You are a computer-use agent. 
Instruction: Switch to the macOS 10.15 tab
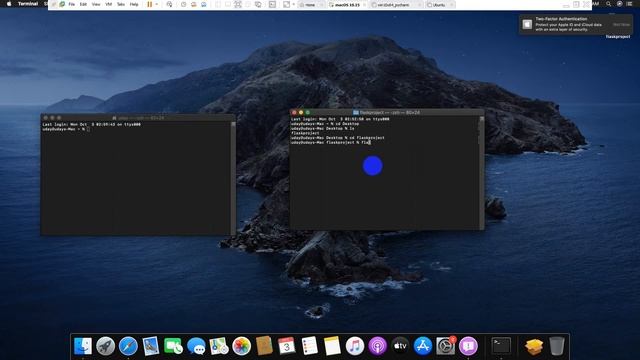tap(347, 5)
